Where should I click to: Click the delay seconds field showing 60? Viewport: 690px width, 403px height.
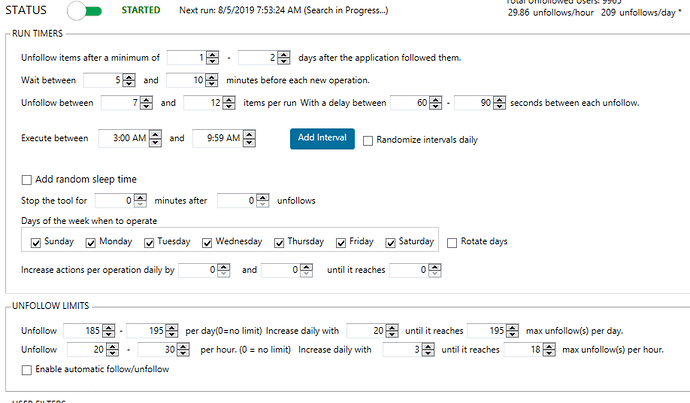tap(410, 102)
